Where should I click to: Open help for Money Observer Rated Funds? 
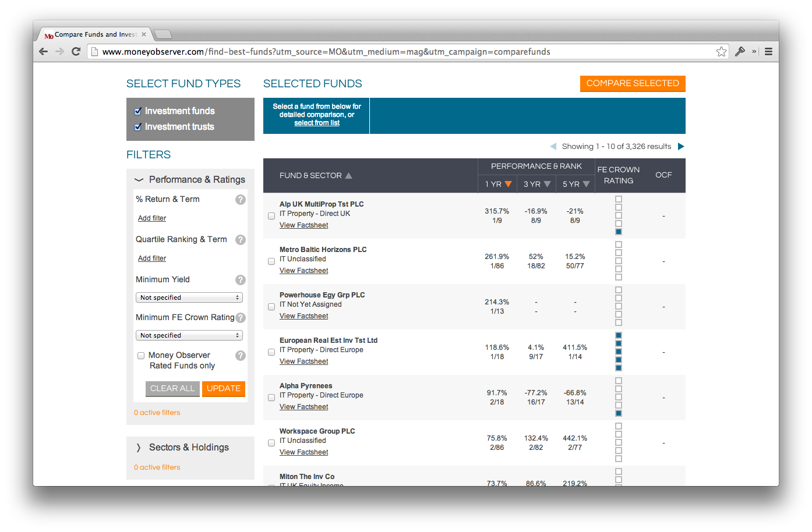pos(240,356)
